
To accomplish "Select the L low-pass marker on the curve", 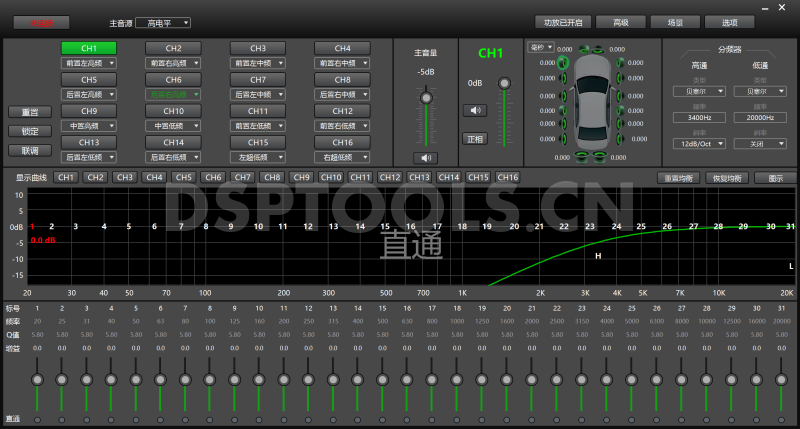I will [x=791, y=266].
